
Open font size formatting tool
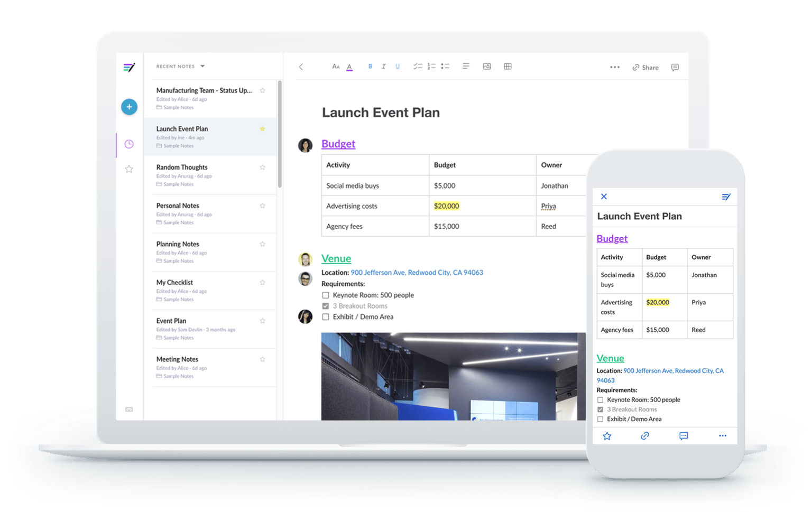336,67
